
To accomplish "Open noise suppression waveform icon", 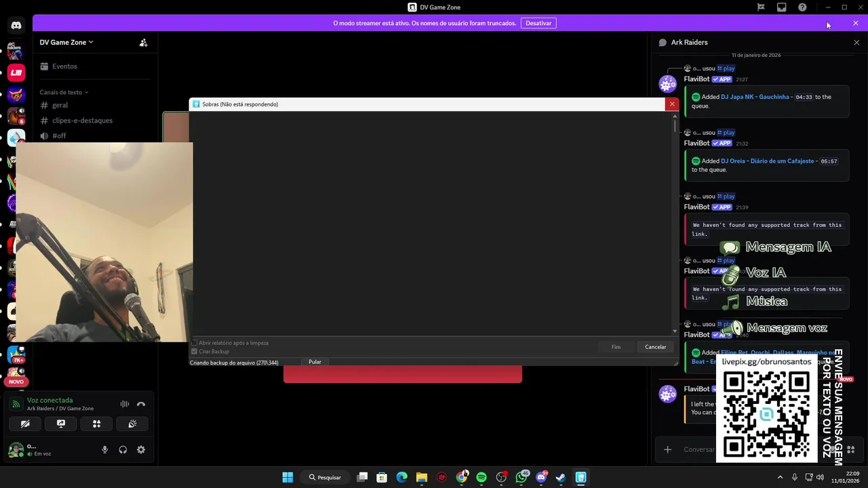I will pyautogui.click(x=125, y=404).
